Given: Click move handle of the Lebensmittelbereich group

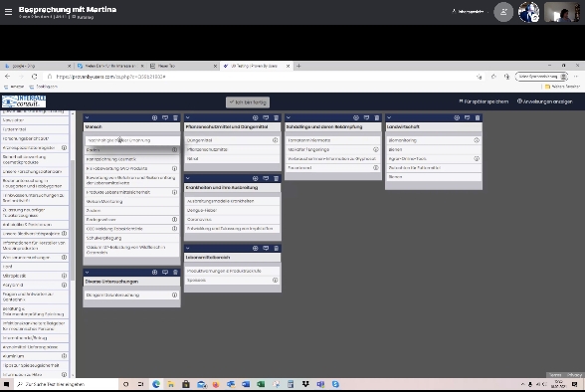Looking at the screenshot, I should point(255,248).
